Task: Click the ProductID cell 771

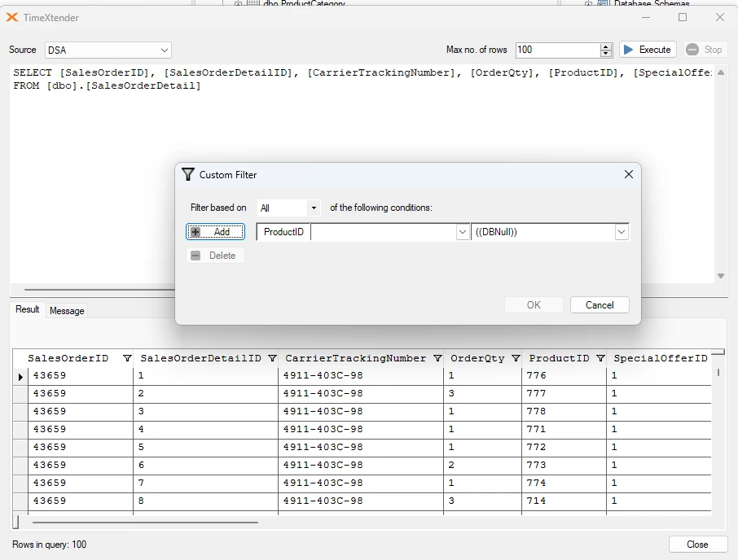Action: pyautogui.click(x=564, y=429)
